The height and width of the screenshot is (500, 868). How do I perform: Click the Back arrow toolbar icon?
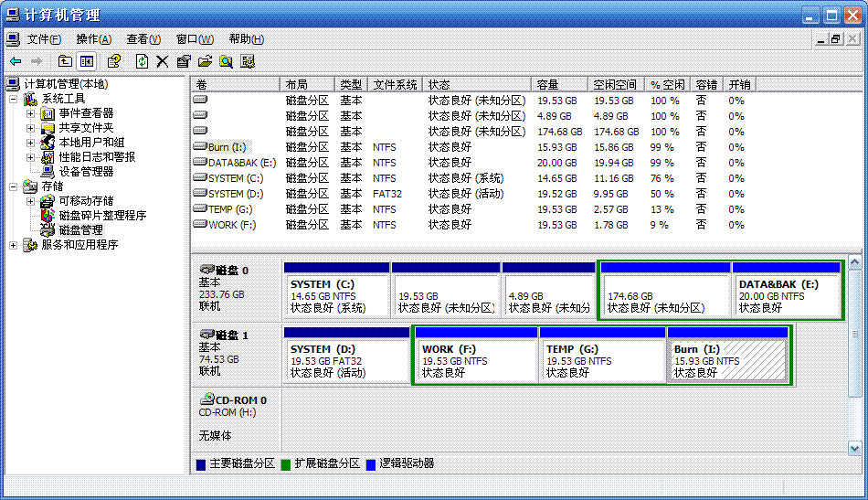click(x=16, y=61)
